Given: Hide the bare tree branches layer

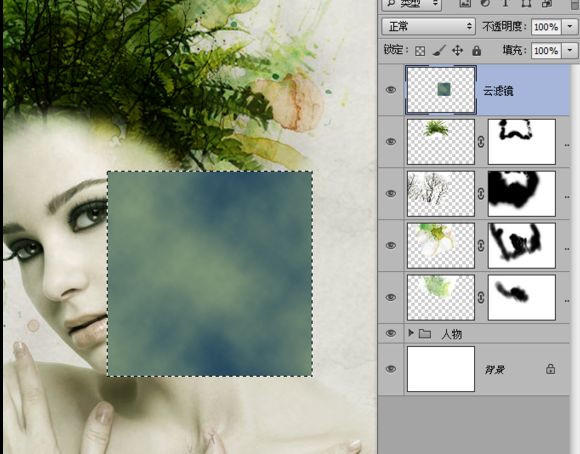Looking at the screenshot, I should click(x=391, y=194).
